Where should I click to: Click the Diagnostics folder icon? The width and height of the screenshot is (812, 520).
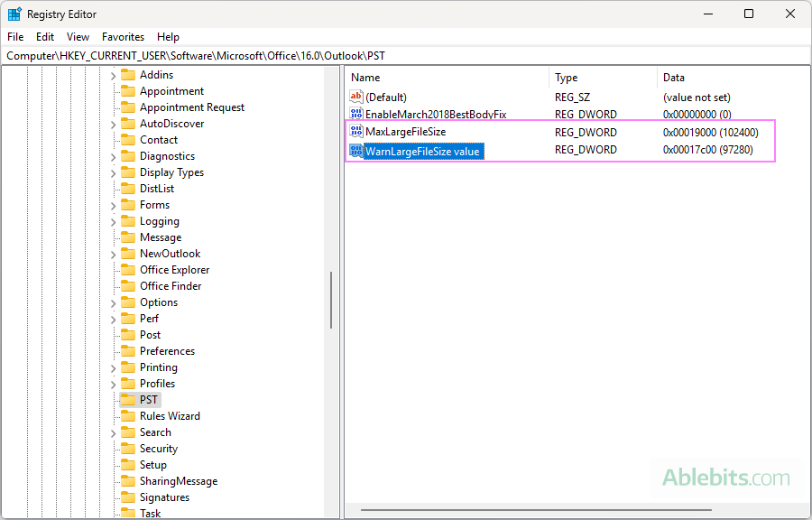coord(128,156)
